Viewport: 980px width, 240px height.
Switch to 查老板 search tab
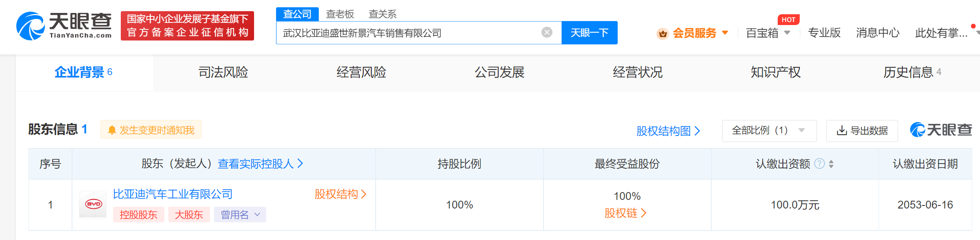click(340, 14)
